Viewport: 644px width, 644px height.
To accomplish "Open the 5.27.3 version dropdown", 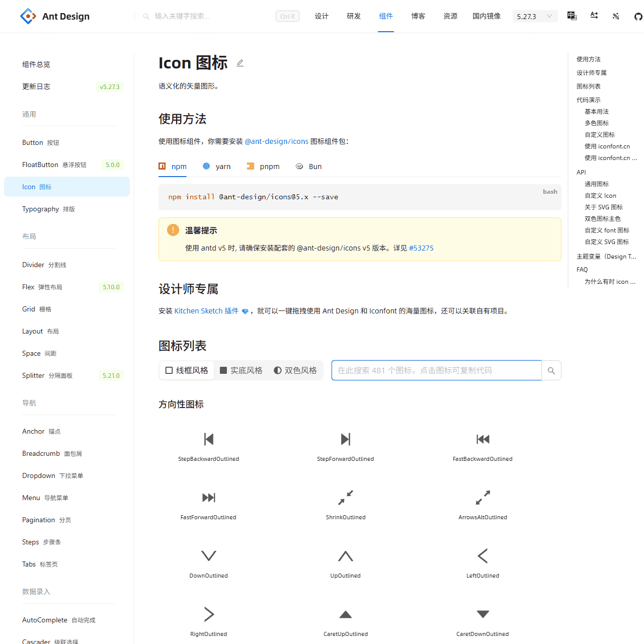I will pos(535,17).
